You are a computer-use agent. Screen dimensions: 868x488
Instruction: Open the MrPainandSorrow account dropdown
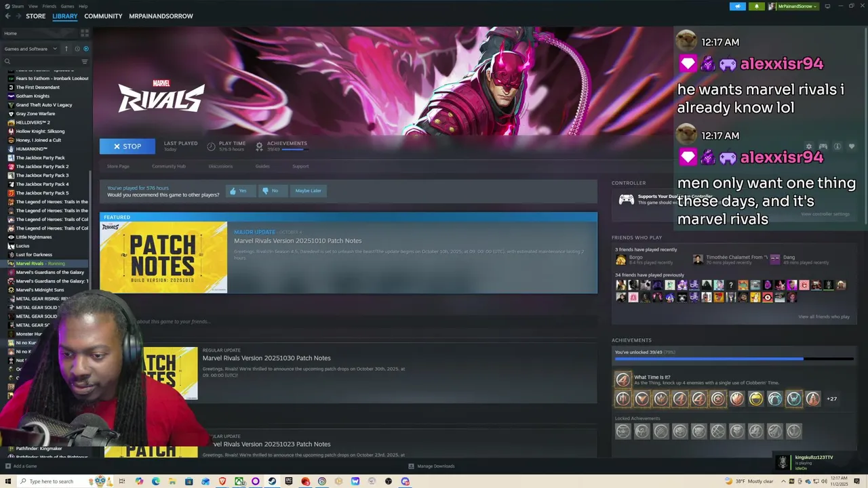(x=795, y=6)
